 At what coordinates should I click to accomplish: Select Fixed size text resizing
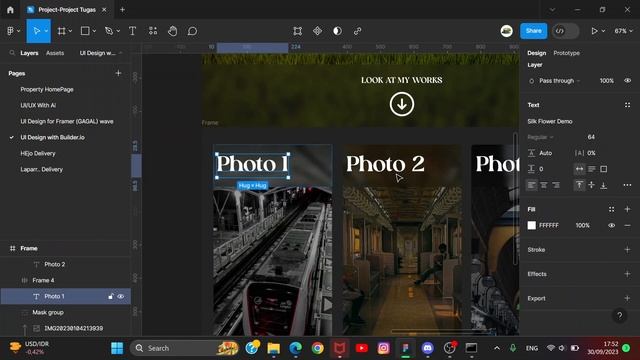(604, 169)
